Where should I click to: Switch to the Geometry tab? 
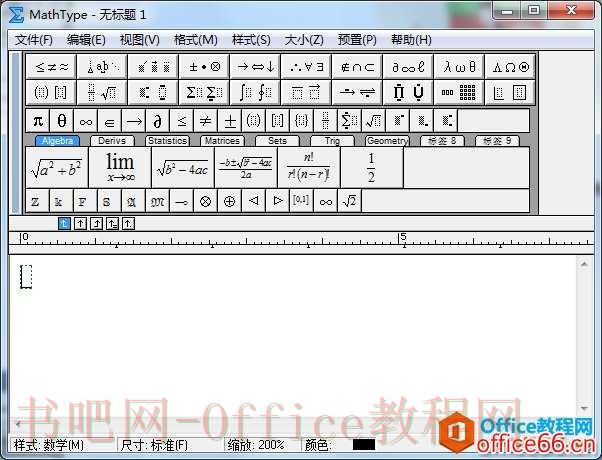click(387, 141)
